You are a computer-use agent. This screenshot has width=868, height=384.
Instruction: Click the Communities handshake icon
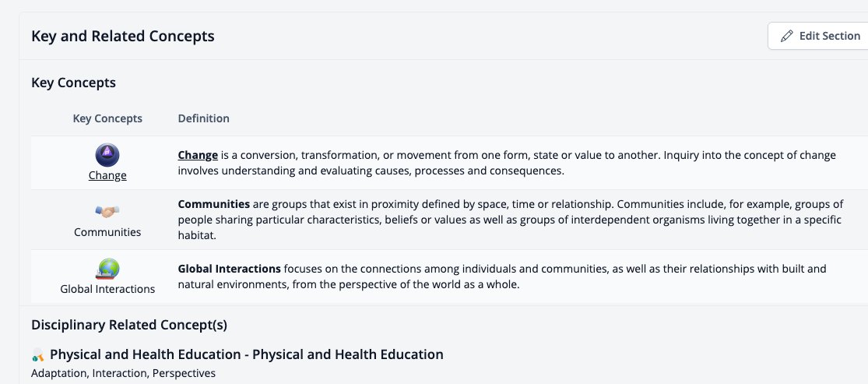pyautogui.click(x=107, y=211)
